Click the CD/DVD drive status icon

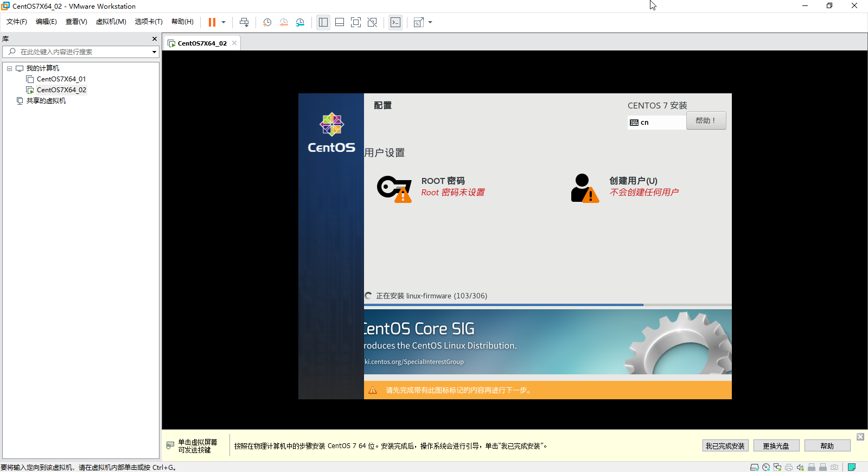pyautogui.click(x=766, y=467)
